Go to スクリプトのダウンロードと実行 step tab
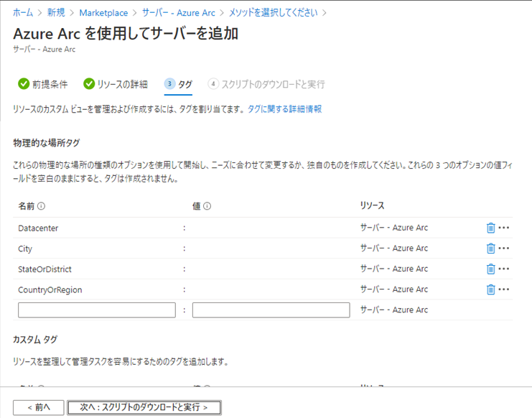 coord(266,84)
